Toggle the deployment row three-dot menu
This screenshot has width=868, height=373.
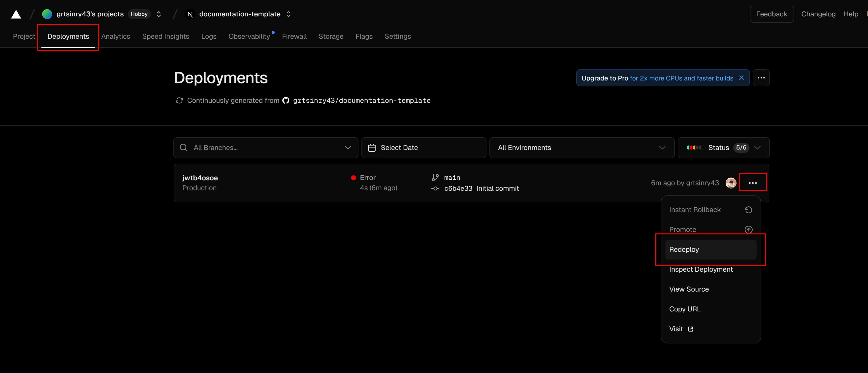coord(752,183)
